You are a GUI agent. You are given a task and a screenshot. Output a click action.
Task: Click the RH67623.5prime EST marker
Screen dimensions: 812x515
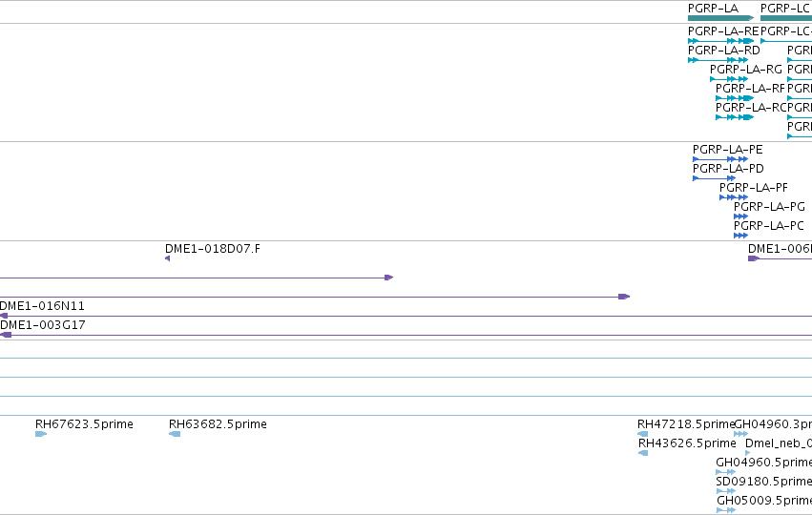[41, 434]
